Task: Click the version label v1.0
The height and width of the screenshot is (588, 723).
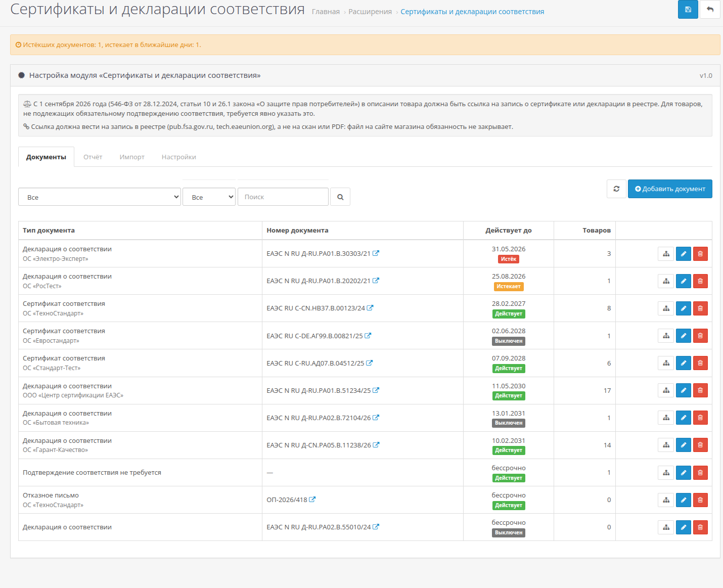Action: point(706,75)
